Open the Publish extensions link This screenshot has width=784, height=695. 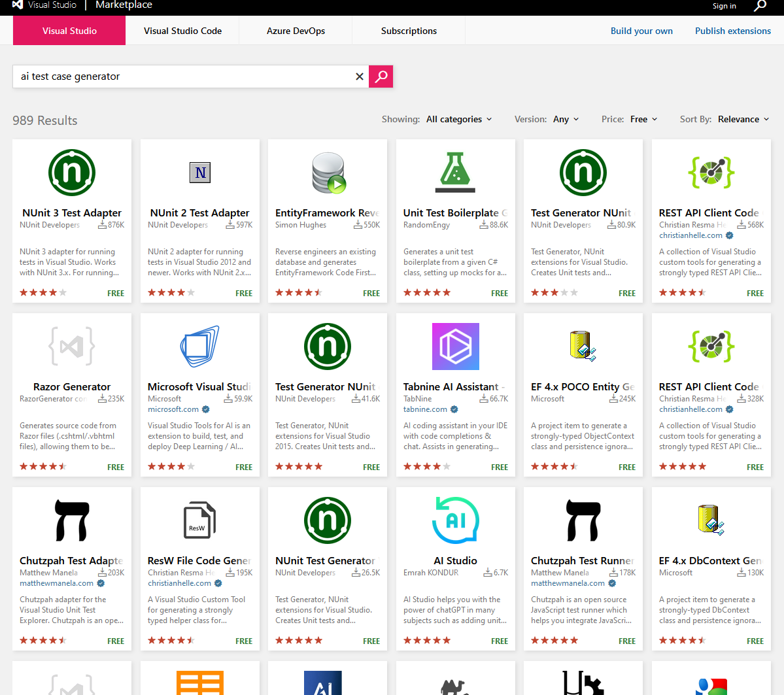[732, 31]
